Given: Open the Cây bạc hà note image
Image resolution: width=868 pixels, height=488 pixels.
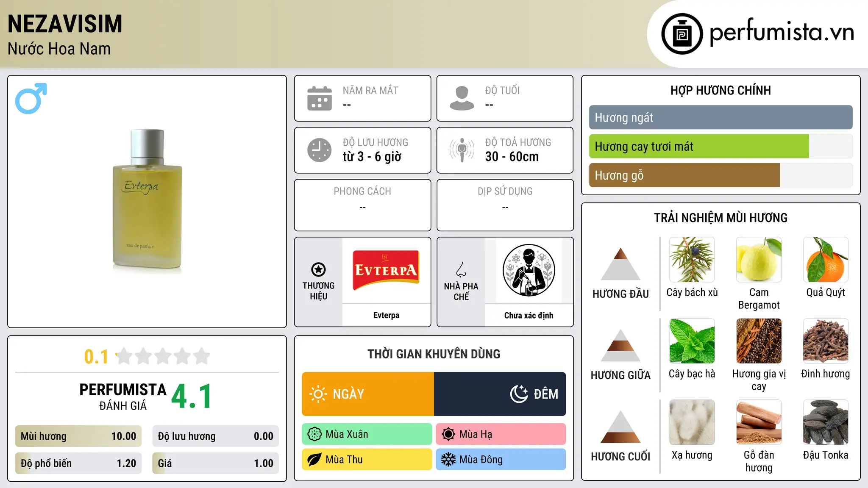Looking at the screenshot, I should (692, 341).
